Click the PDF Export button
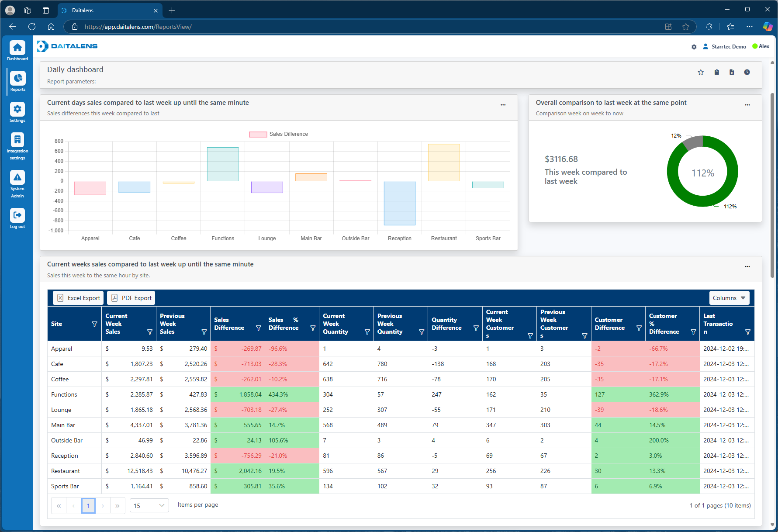 pyautogui.click(x=131, y=297)
